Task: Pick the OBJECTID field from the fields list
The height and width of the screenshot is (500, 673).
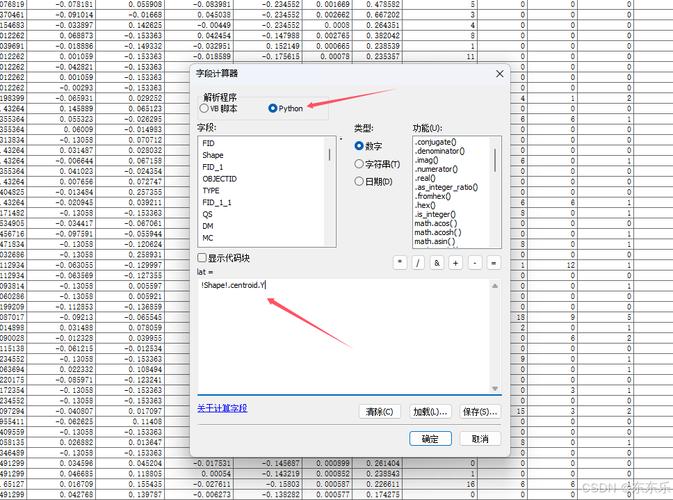Action: click(219, 179)
